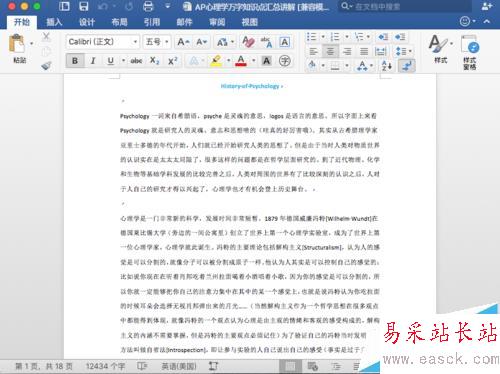Switch to the 布局 ribbon tab
The image size is (500, 374).
119,22
